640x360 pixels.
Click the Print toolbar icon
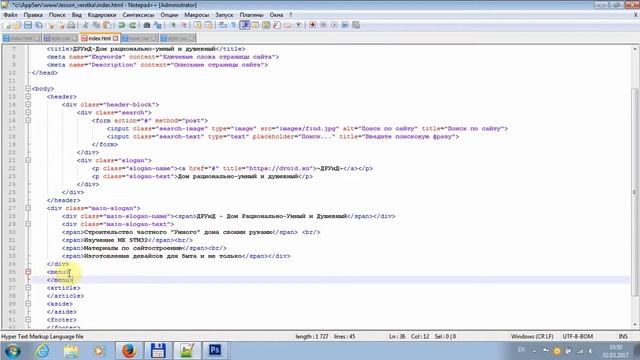pyautogui.click(x=71, y=25)
